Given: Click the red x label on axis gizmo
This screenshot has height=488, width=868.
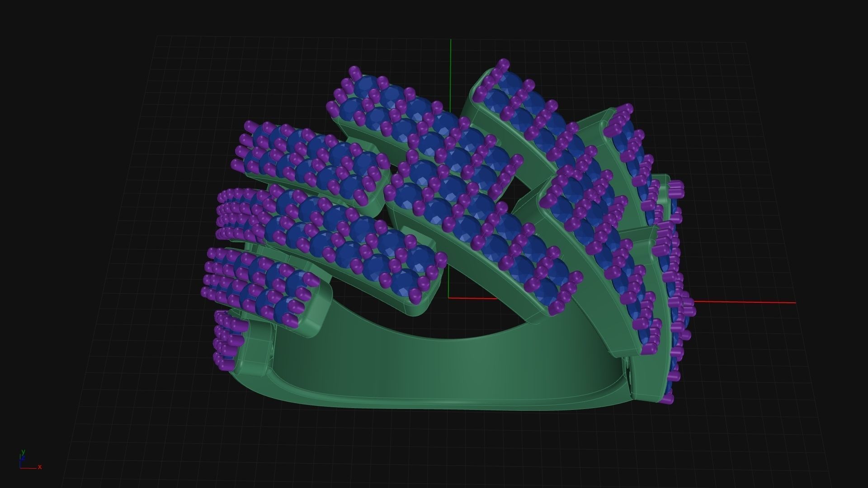Looking at the screenshot, I should point(40,467).
